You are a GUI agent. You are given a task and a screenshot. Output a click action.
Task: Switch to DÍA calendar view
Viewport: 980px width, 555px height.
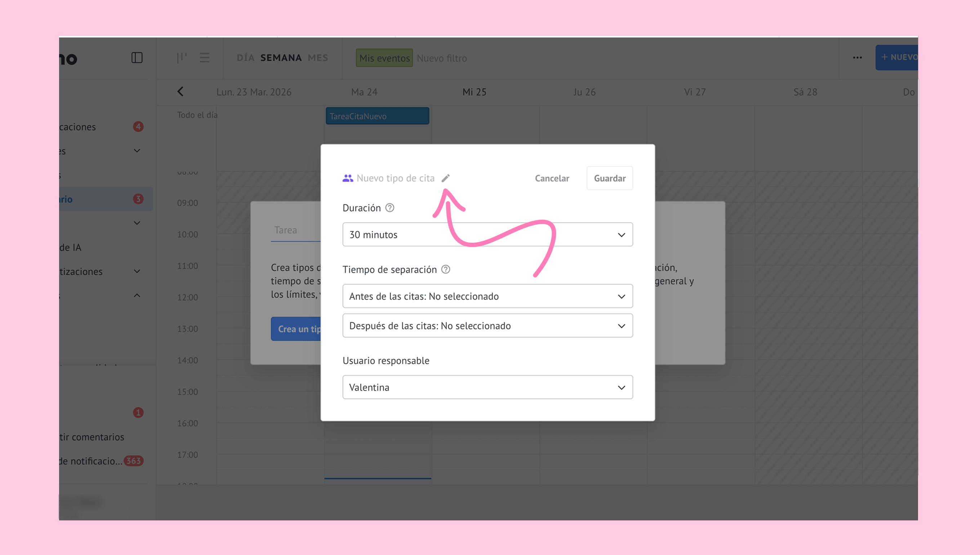coord(245,58)
